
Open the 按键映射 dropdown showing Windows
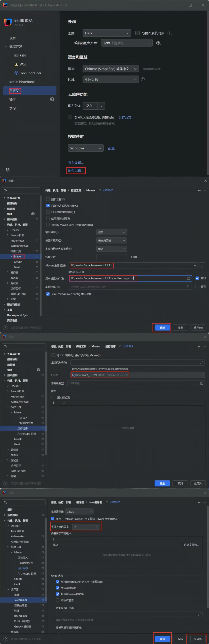click(86, 148)
